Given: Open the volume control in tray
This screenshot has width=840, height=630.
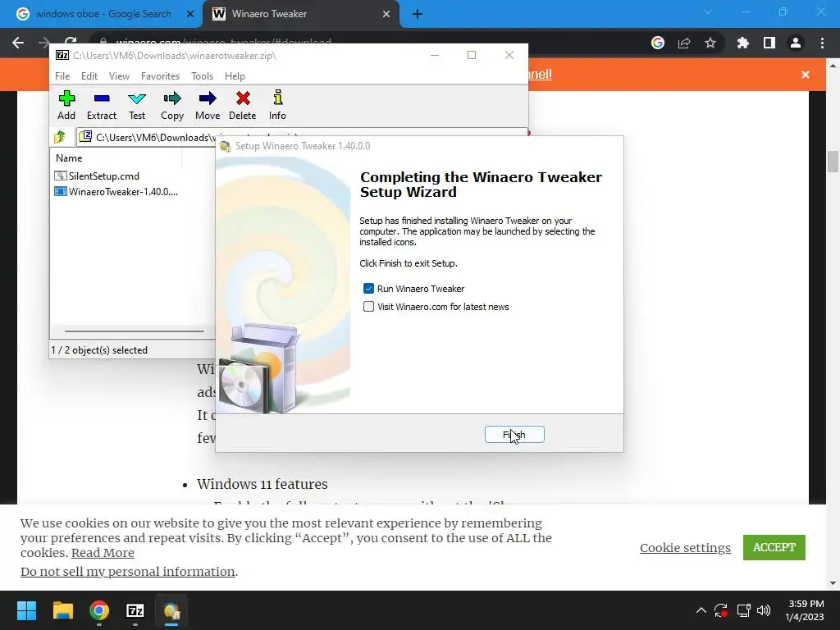Looking at the screenshot, I should (x=764, y=610).
